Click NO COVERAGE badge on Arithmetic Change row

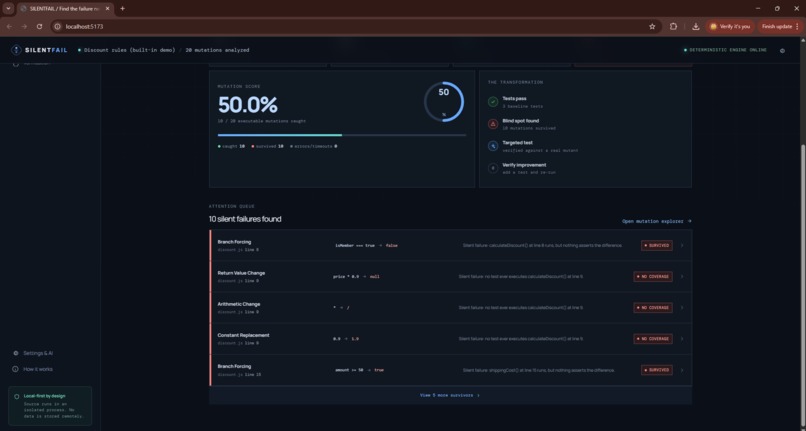click(x=653, y=308)
